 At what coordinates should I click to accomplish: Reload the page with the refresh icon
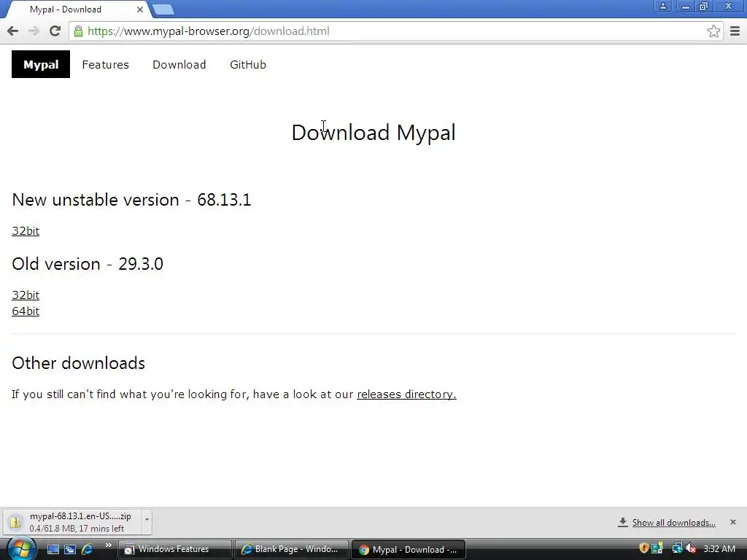point(55,31)
